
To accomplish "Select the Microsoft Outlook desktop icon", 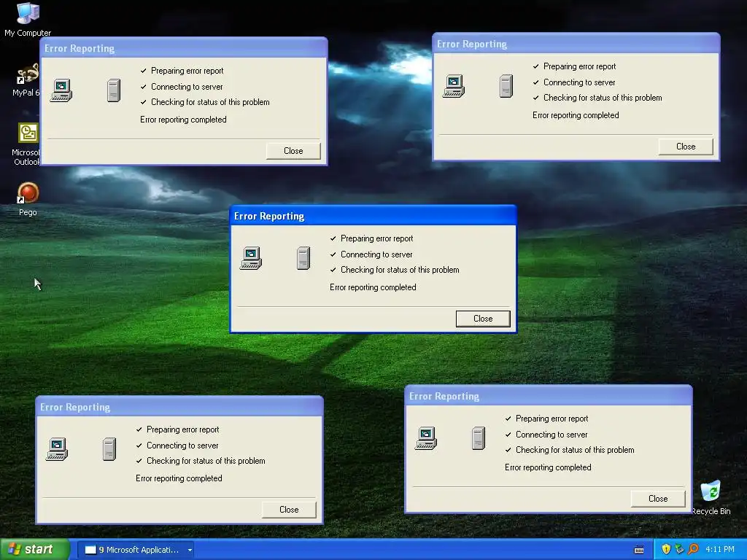I will (26, 144).
